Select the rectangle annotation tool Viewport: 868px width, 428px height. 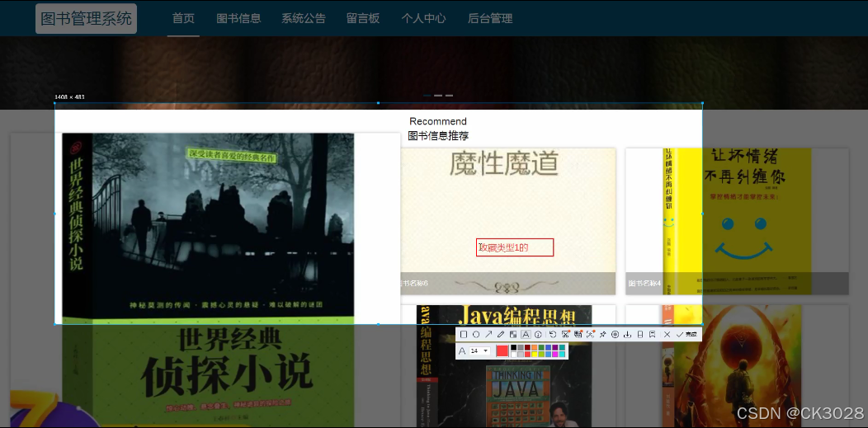click(x=464, y=334)
